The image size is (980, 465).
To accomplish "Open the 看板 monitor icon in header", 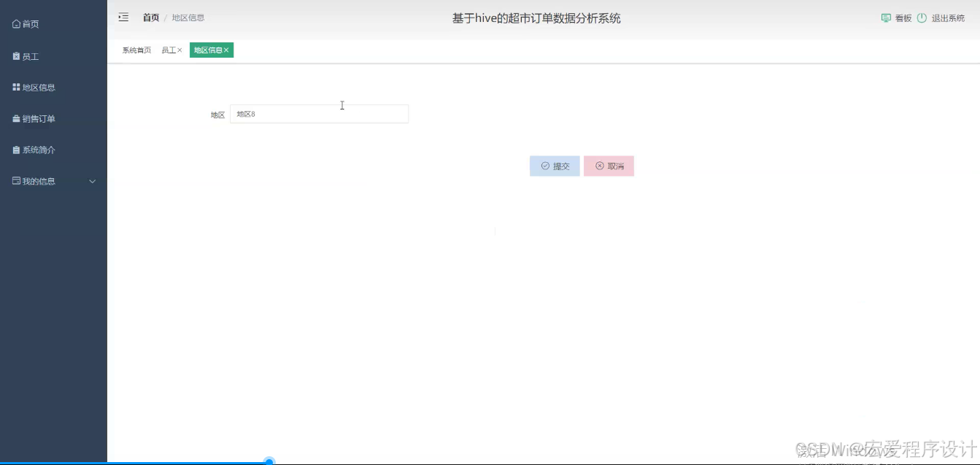I will point(886,18).
